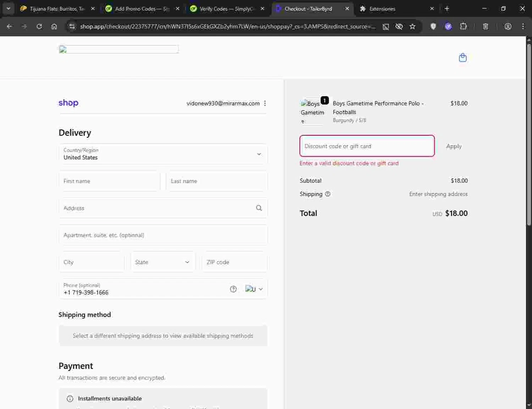This screenshot has height=409, width=532.
Task: Open the browser three-dot menu
Action: [x=523, y=26]
